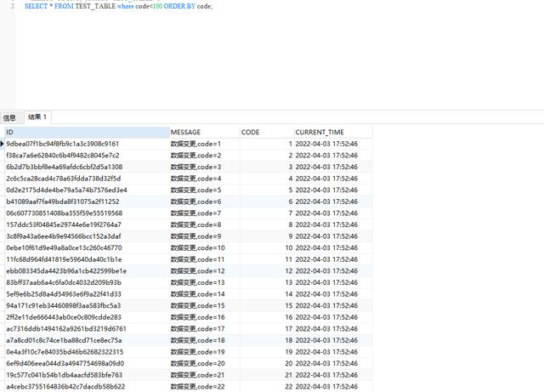The width and height of the screenshot is (544, 392).
Task: Select ID cell 9dbea07f1bc94f8fb9c1a3c3908c9161
Action: point(87,144)
